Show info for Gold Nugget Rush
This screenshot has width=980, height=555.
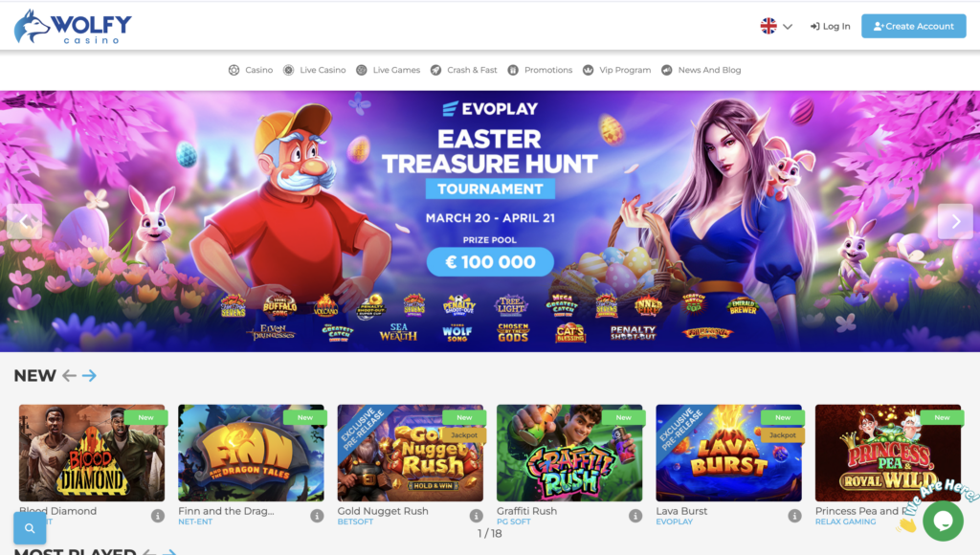tap(477, 516)
